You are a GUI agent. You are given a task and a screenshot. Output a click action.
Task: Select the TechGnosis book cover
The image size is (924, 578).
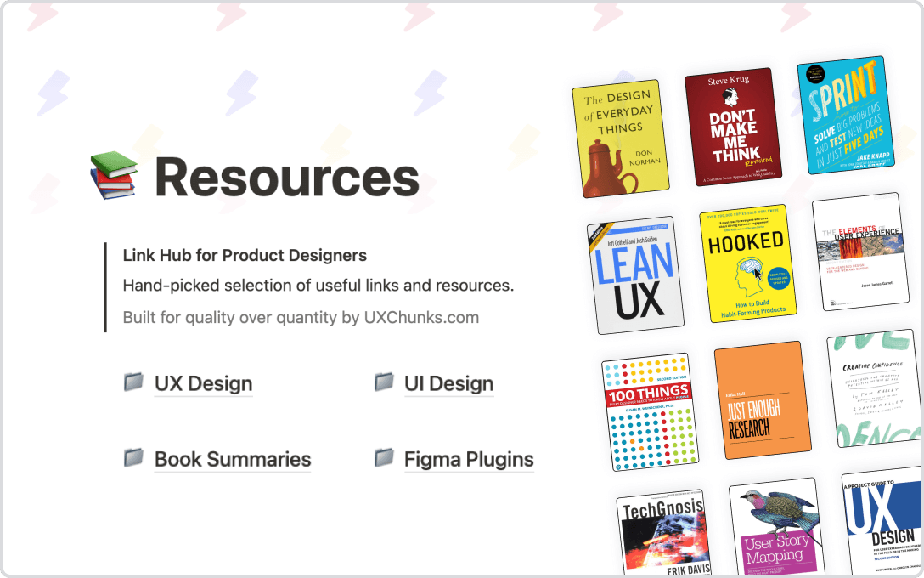664,532
